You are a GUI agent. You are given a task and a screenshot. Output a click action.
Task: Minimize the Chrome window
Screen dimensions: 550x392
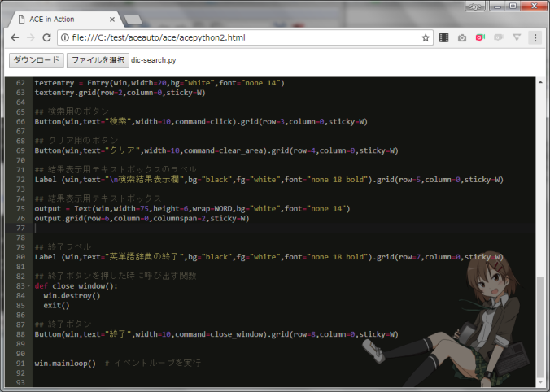[x=497, y=6]
